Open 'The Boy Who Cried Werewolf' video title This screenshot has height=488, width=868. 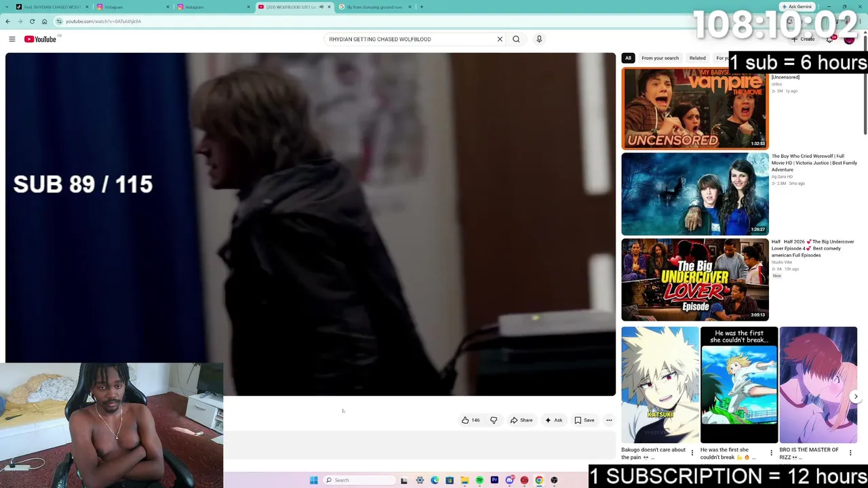point(814,163)
